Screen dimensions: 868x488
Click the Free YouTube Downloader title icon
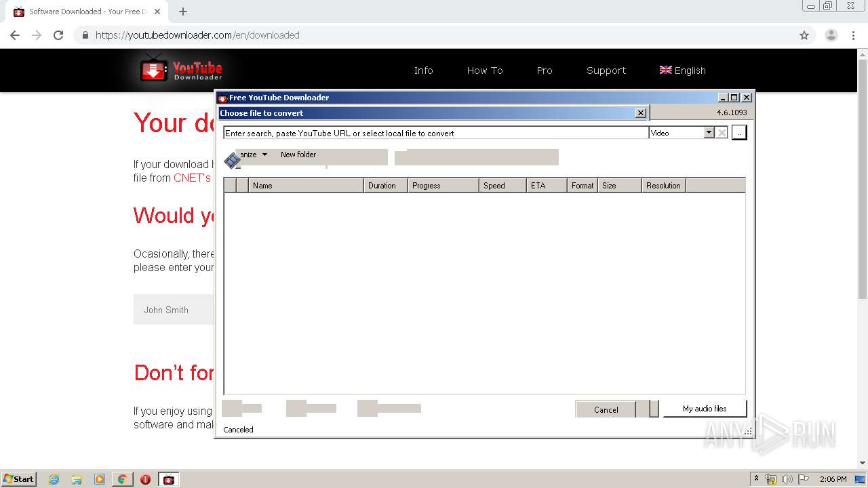[222, 98]
